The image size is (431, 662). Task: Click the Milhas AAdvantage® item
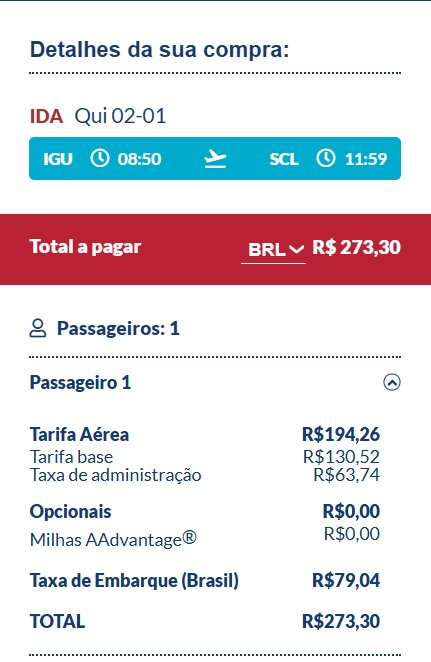[113, 539]
